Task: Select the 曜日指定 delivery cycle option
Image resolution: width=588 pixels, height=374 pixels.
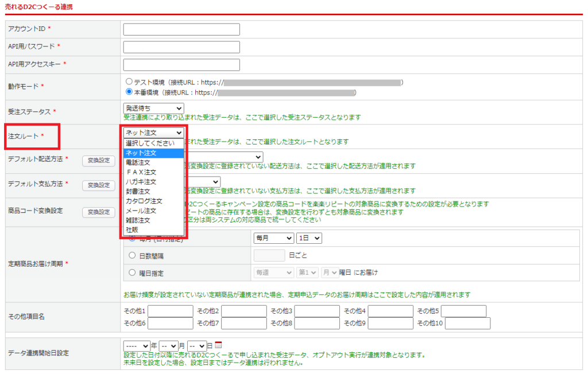Action: [132, 272]
